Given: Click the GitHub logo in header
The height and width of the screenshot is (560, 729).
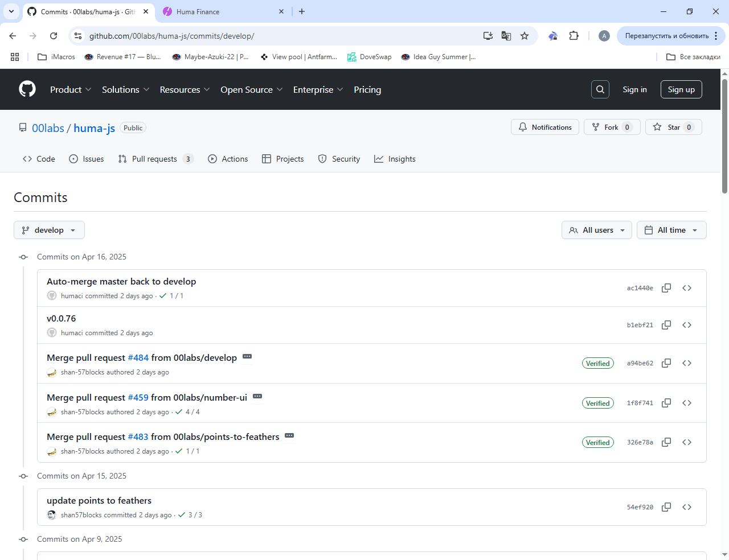Looking at the screenshot, I should (27, 89).
